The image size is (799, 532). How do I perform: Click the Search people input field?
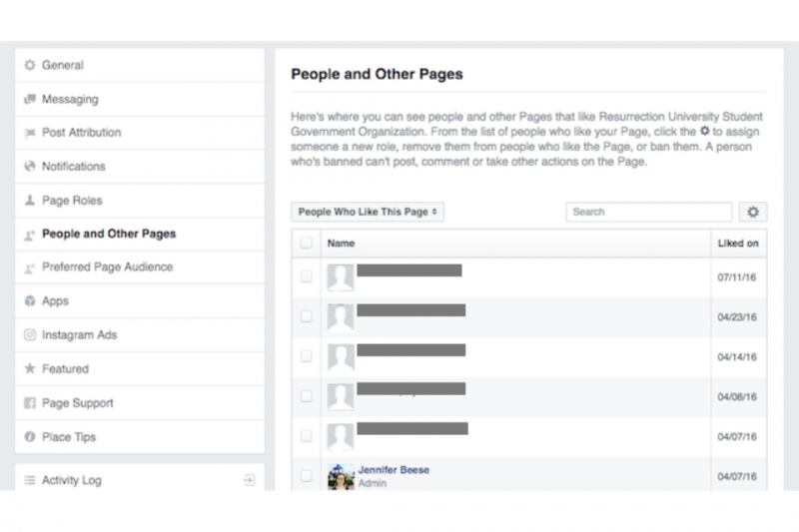tap(648, 212)
